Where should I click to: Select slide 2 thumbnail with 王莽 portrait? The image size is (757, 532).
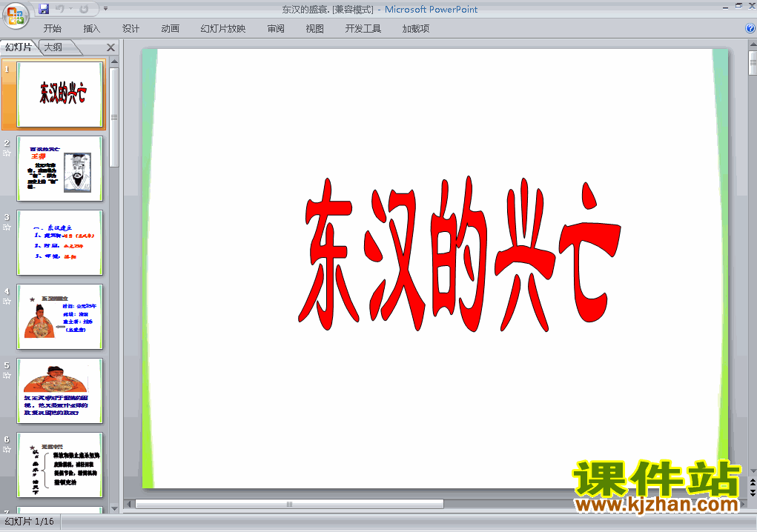click(x=60, y=168)
